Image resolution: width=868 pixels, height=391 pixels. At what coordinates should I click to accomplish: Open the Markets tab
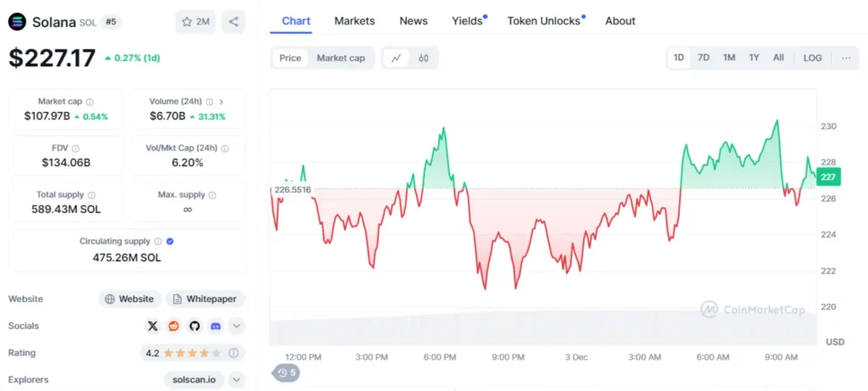click(x=354, y=21)
